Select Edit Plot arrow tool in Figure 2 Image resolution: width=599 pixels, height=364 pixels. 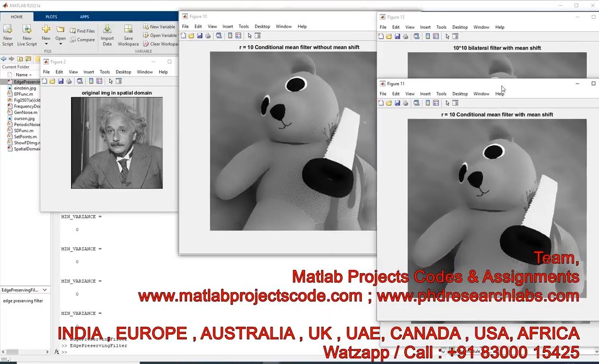111,81
